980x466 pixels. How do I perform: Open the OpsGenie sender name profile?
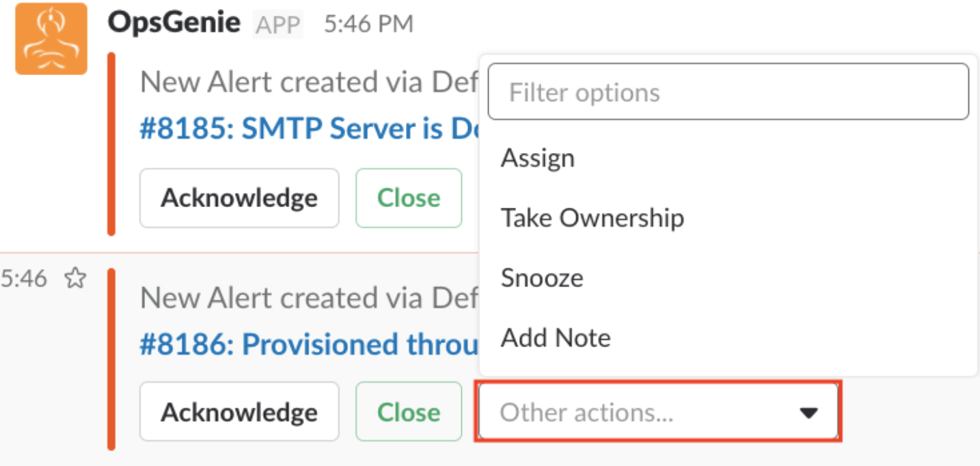click(x=174, y=23)
